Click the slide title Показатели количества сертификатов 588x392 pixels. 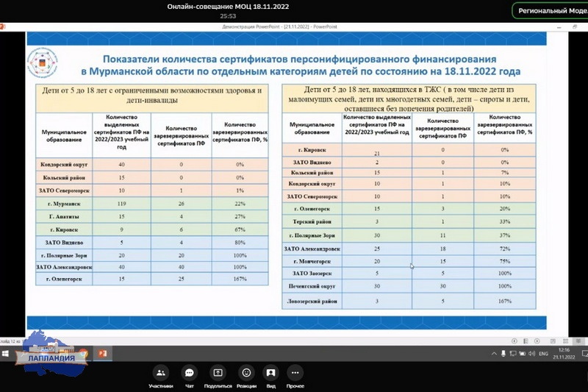point(300,65)
